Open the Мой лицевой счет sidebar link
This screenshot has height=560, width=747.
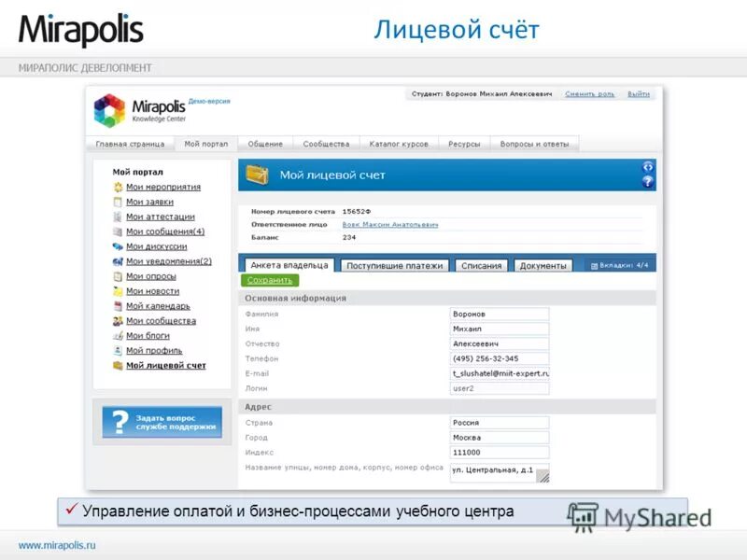(x=166, y=366)
